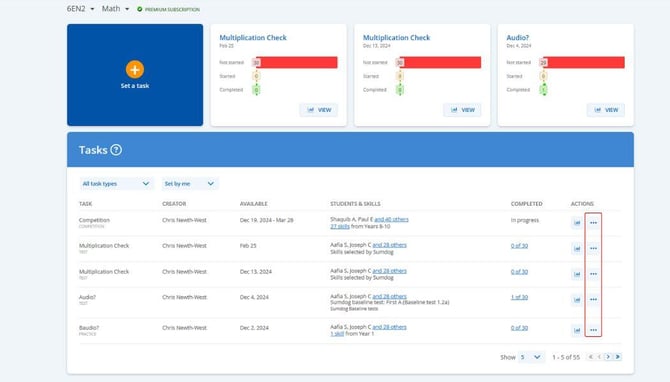Open the Math subject dropdown
This screenshot has height=382, width=670.
(115, 9)
